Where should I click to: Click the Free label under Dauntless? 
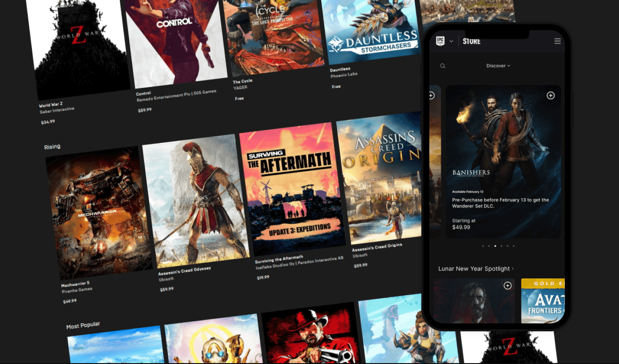[336, 87]
